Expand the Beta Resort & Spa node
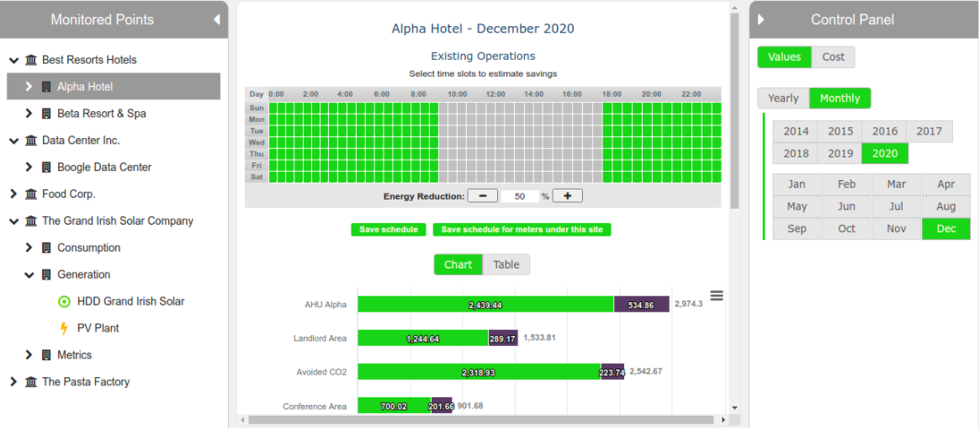 28,114
